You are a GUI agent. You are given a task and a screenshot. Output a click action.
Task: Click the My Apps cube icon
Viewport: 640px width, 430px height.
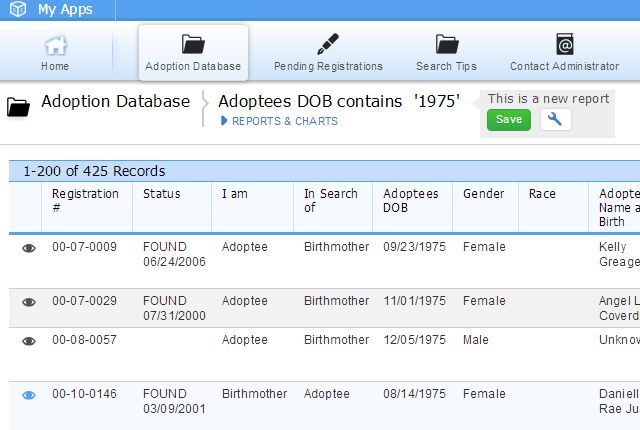tap(17, 10)
